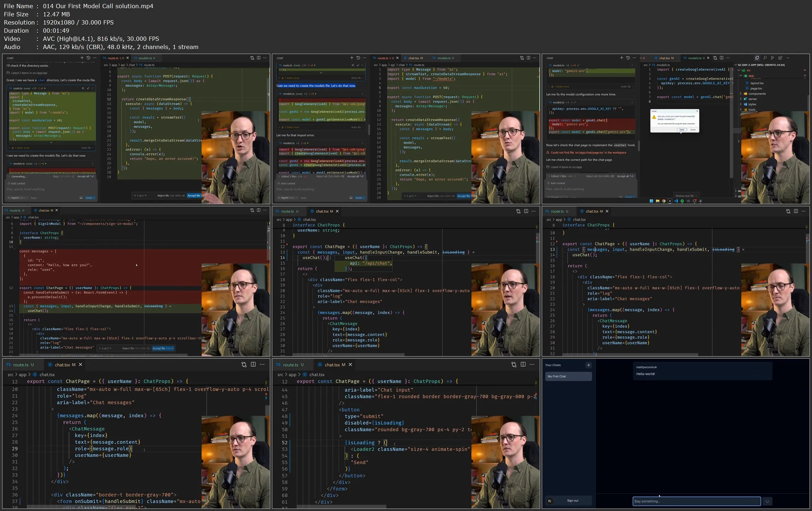Open Spotify from the taskbar
The height and width of the screenshot is (511, 812).
coord(682,201)
